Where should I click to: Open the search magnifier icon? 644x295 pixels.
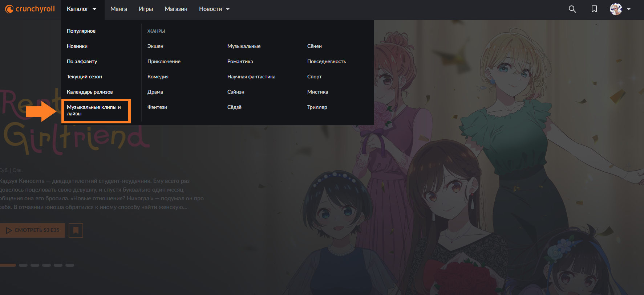(x=572, y=9)
